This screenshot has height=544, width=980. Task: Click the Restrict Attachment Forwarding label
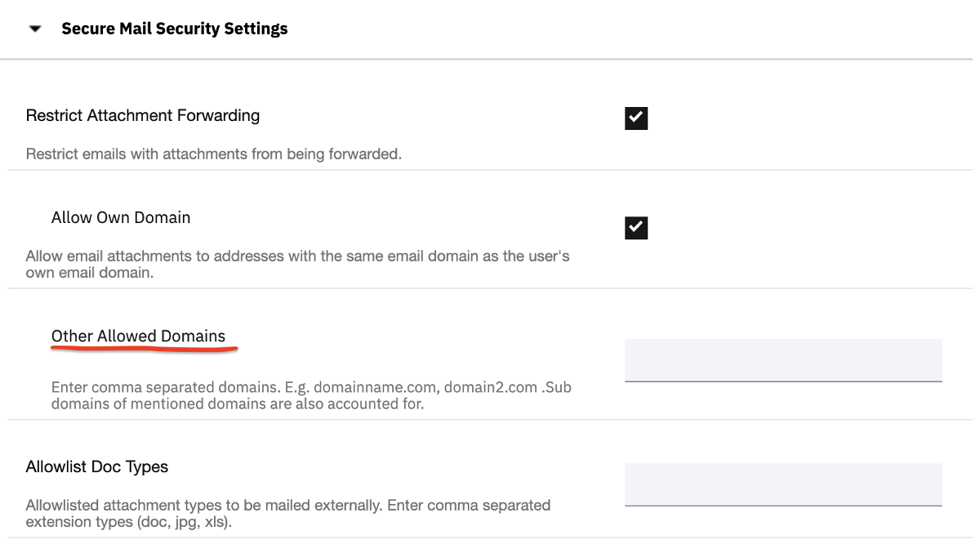coord(143,116)
